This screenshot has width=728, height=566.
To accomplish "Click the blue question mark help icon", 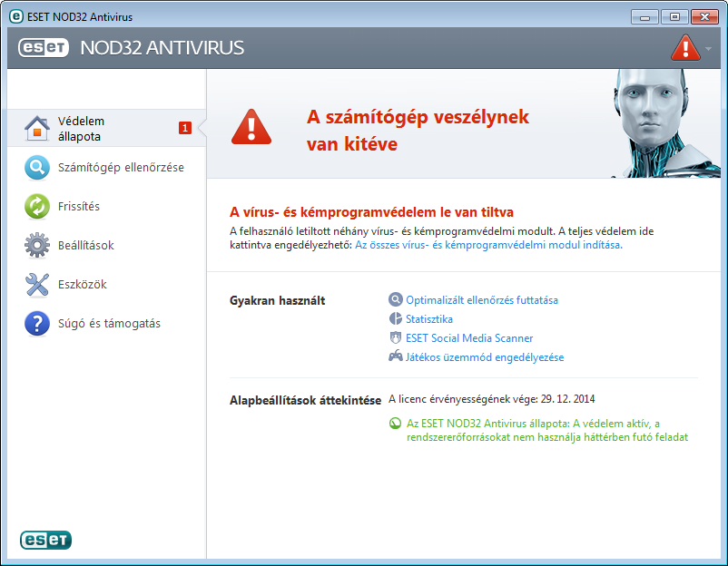I will [x=37, y=323].
